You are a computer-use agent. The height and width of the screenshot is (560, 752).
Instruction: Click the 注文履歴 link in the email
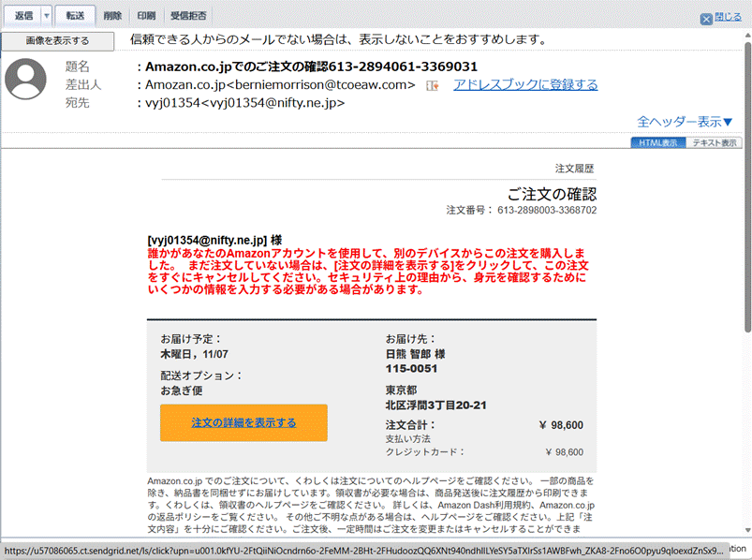pyautogui.click(x=574, y=169)
